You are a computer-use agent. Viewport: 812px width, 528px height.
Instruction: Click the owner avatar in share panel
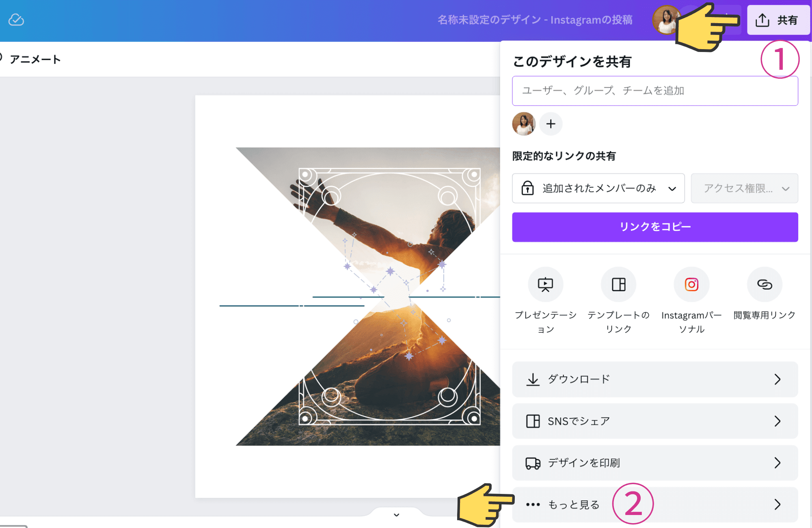(524, 124)
